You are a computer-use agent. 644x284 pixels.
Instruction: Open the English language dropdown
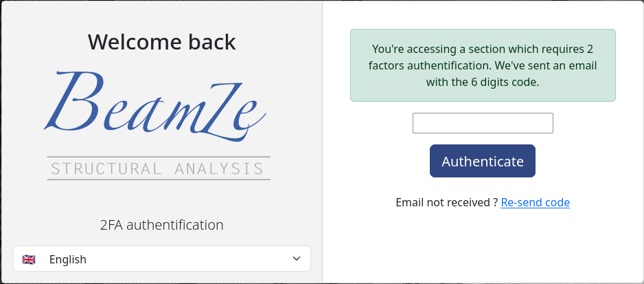[x=162, y=259]
